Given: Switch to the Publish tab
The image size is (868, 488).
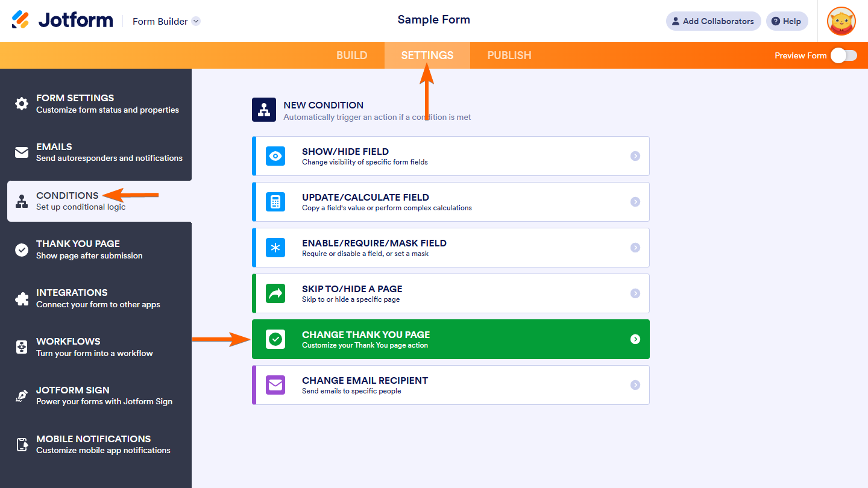Looking at the screenshot, I should pos(509,55).
